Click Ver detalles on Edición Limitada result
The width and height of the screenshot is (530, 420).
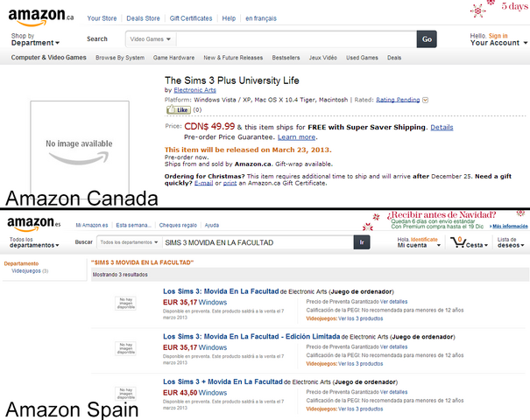394,346
